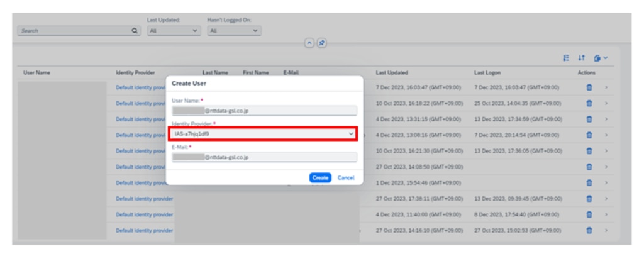
Task: Delete the user updated 1 Dec 2023, 15:54:46
Action: point(589,182)
